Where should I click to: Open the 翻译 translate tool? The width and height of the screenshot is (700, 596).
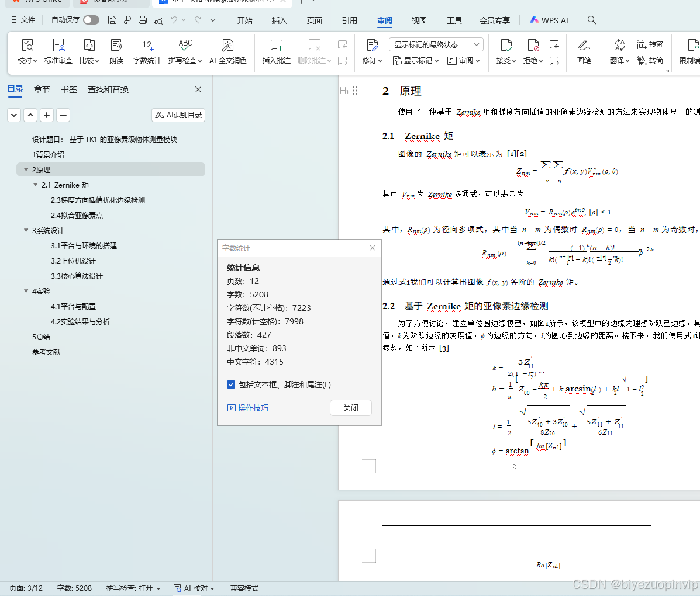[x=619, y=51]
